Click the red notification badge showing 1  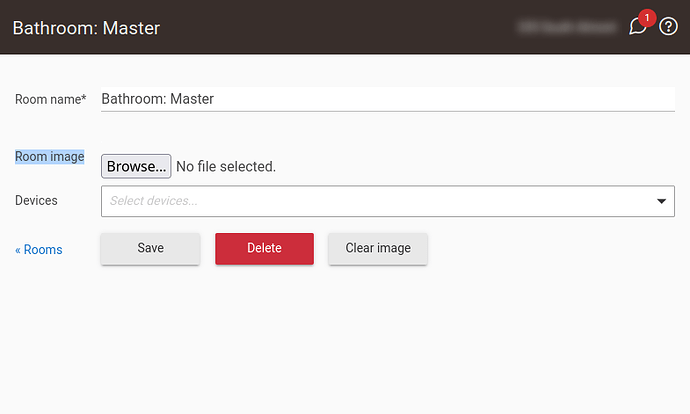[647, 18]
